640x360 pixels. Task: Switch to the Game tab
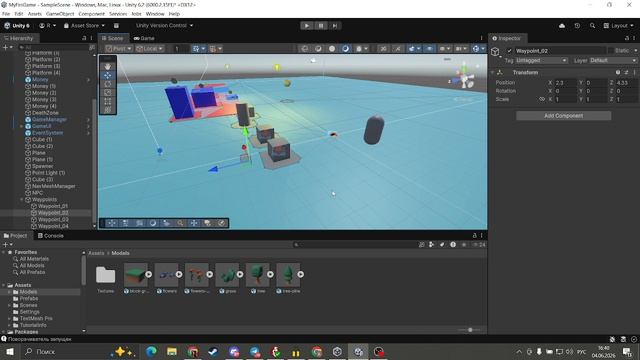tap(144, 38)
